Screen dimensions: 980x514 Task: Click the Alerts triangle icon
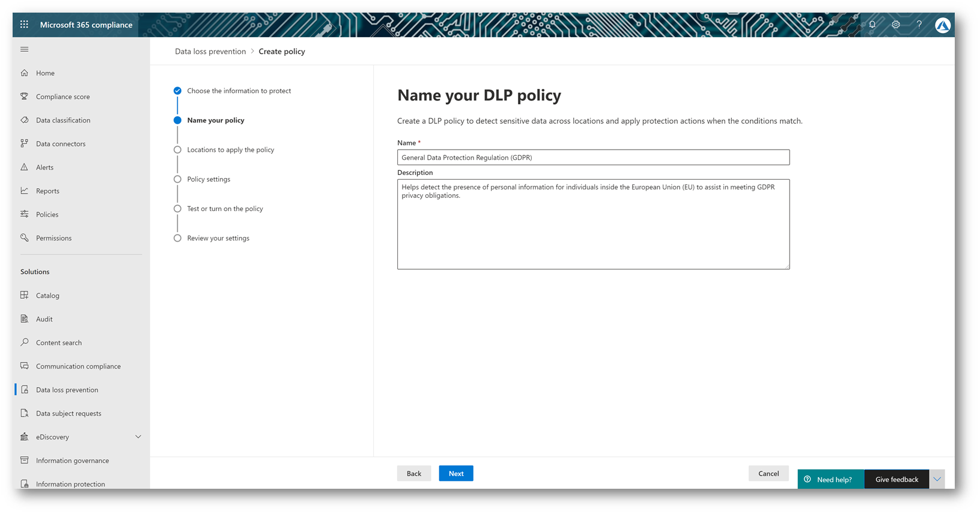click(x=25, y=167)
